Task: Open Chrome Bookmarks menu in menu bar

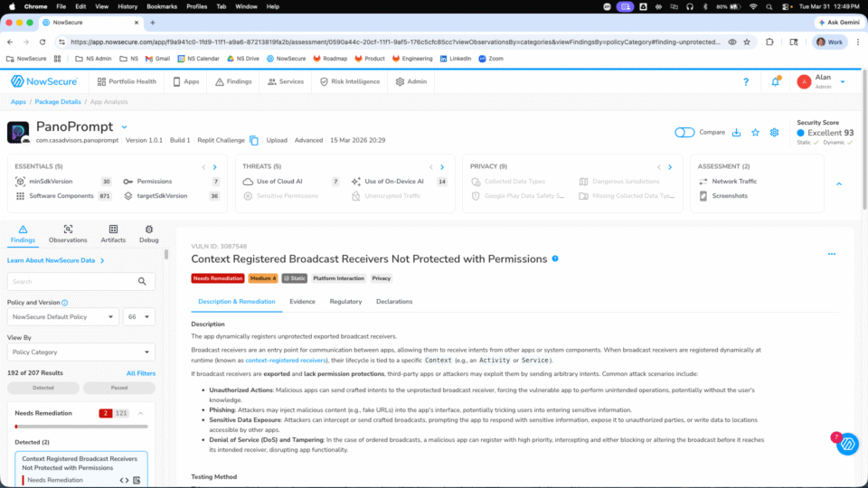Action: click(x=162, y=6)
